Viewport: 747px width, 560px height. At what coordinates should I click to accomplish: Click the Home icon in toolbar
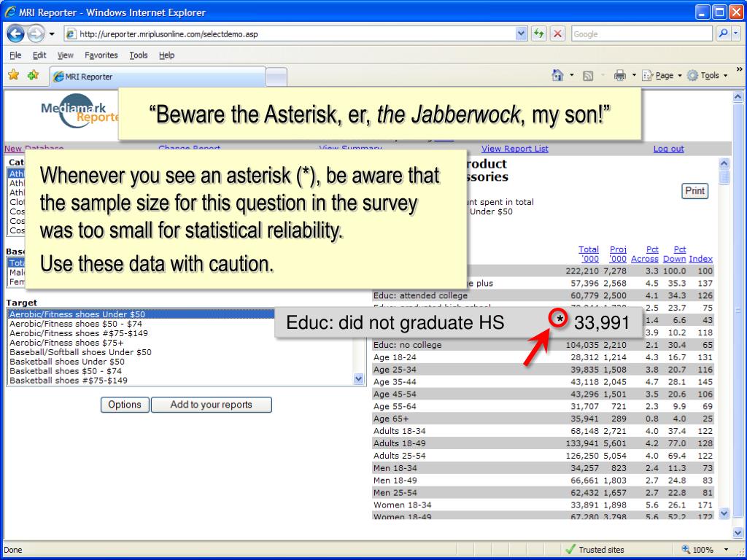tap(558, 75)
